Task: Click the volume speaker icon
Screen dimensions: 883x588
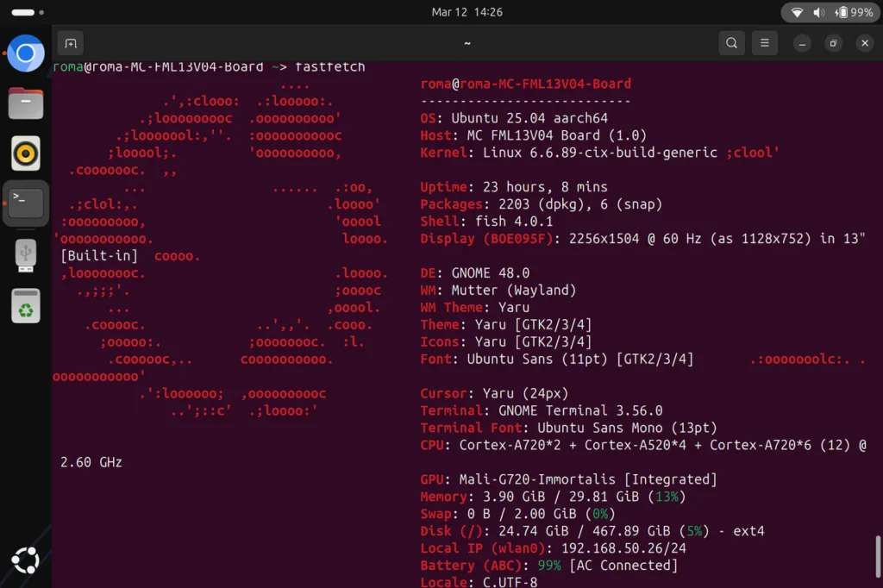Action: click(819, 12)
